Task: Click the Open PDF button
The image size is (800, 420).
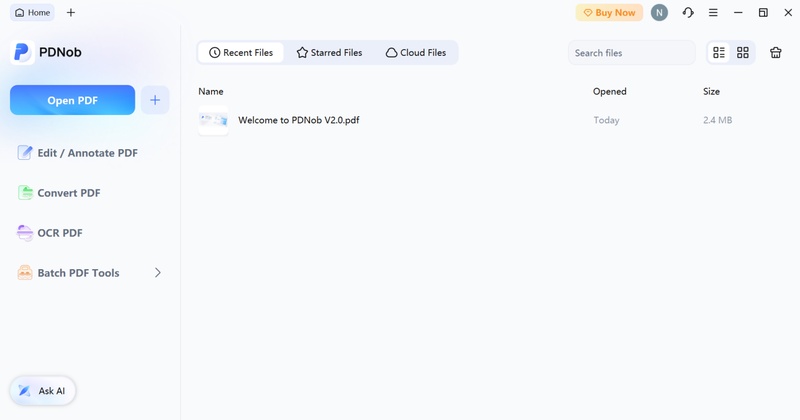Action: pyautogui.click(x=72, y=100)
